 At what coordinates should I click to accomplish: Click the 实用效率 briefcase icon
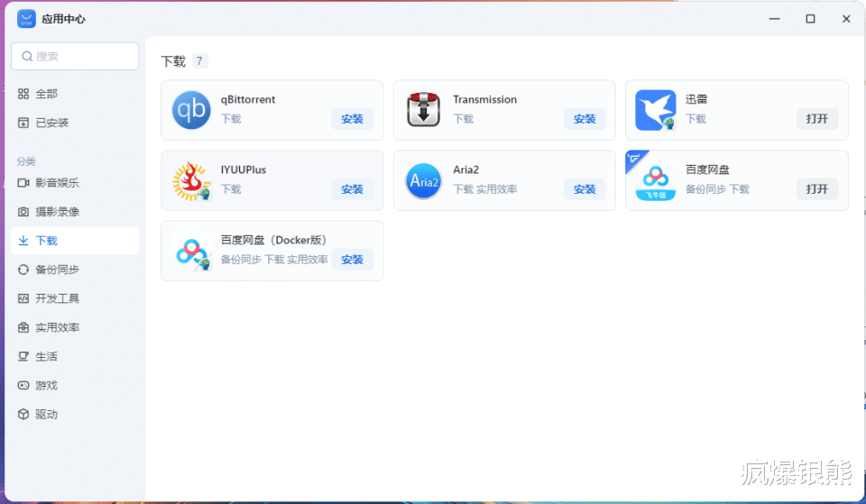pos(23,327)
